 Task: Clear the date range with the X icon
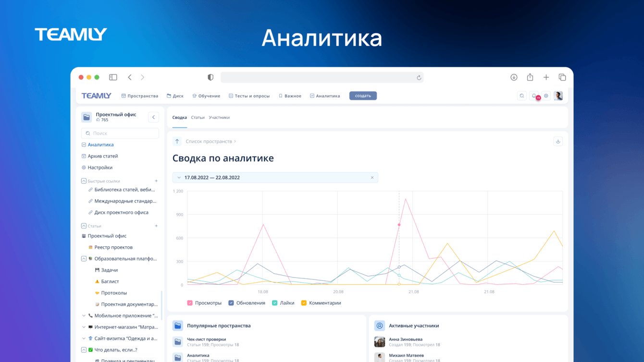click(x=372, y=178)
